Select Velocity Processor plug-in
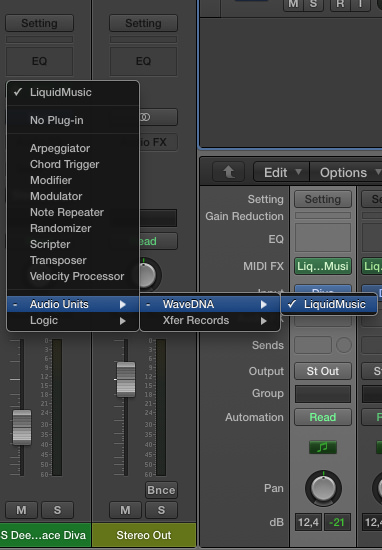Screen dimensions: 382x550 73,276
